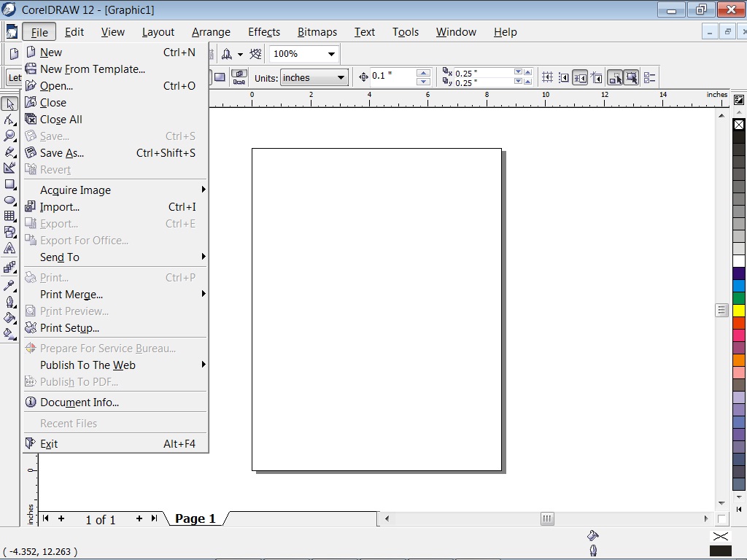Select the Interactive Blend tool
Viewport: 747px width, 560px height.
[x=9, y=268]
